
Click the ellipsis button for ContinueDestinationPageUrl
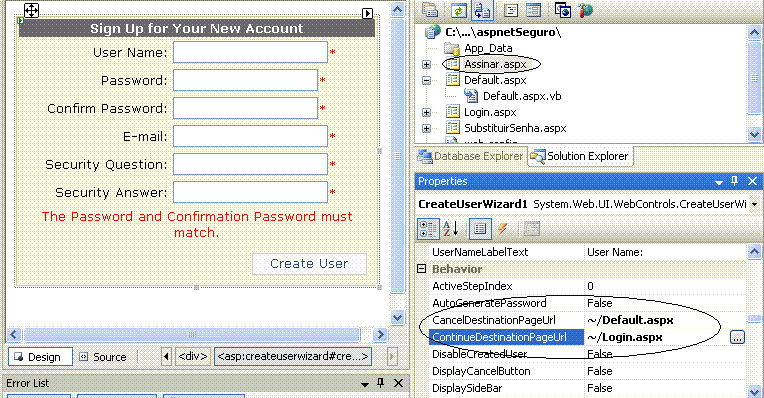737,337
